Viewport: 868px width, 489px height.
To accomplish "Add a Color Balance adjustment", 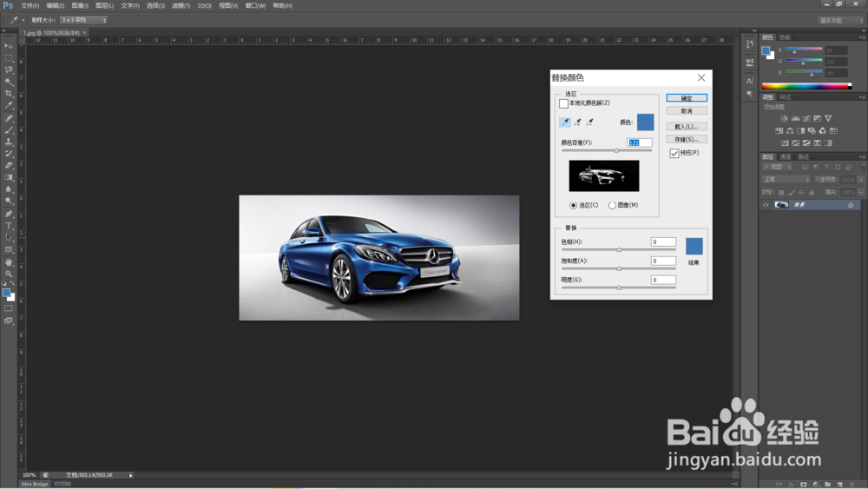I will pyautogui.click(x=790, y=130).
